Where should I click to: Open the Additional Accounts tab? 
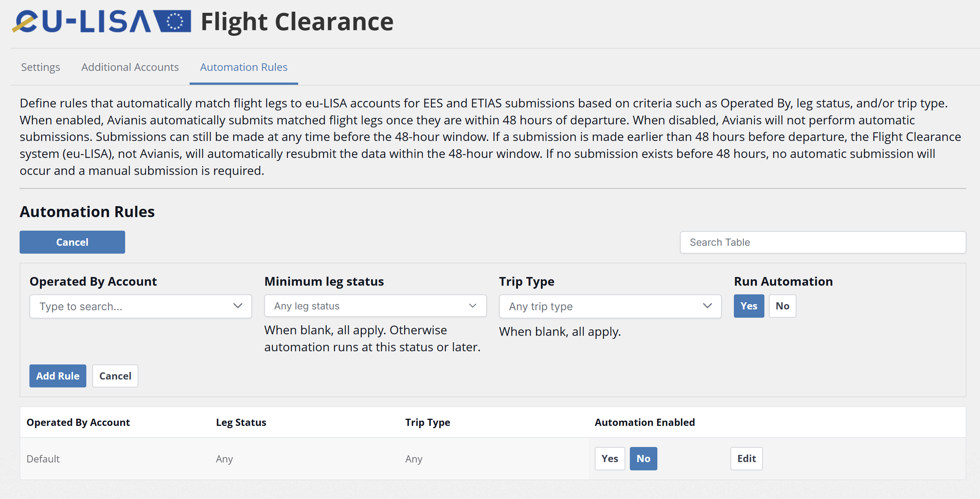pos(130,67)
